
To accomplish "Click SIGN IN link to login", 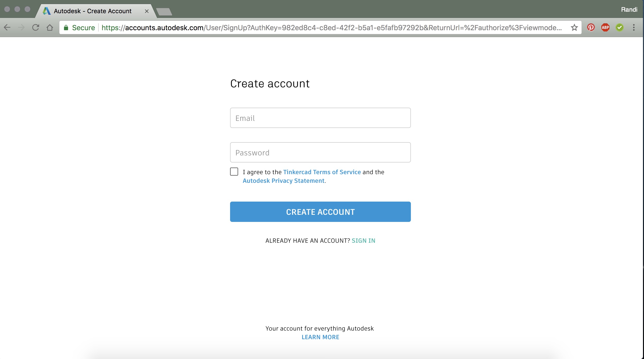I will [x=363, y=241].
